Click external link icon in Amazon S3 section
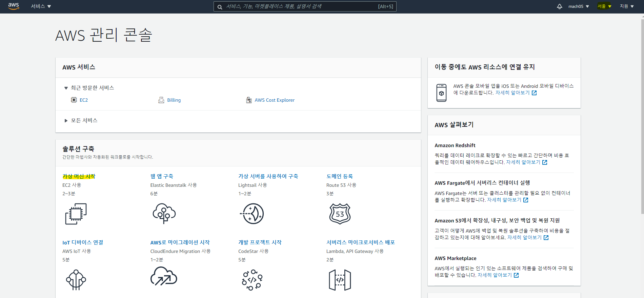644x298 pixels. coord(546,238)
